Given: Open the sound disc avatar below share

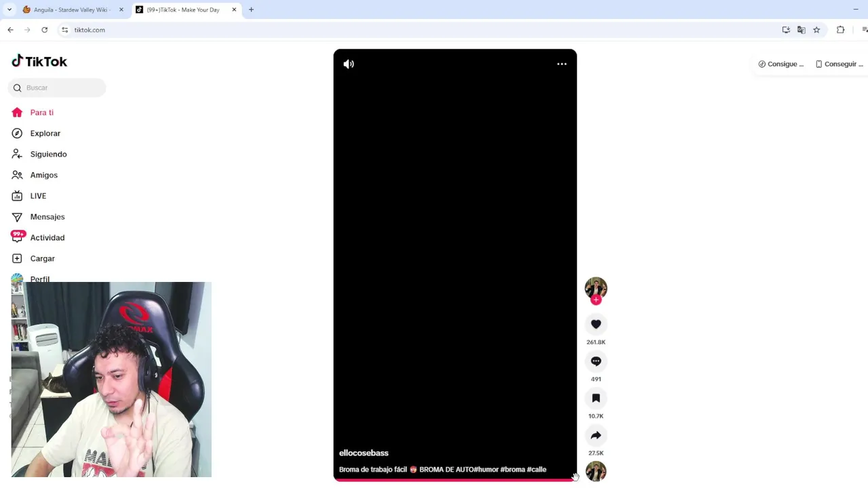Looking at the screenshot, I should click(x=596, y=471).
